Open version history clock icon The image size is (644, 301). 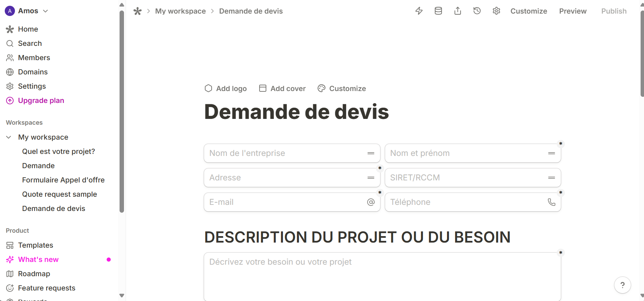click(477, 11)
